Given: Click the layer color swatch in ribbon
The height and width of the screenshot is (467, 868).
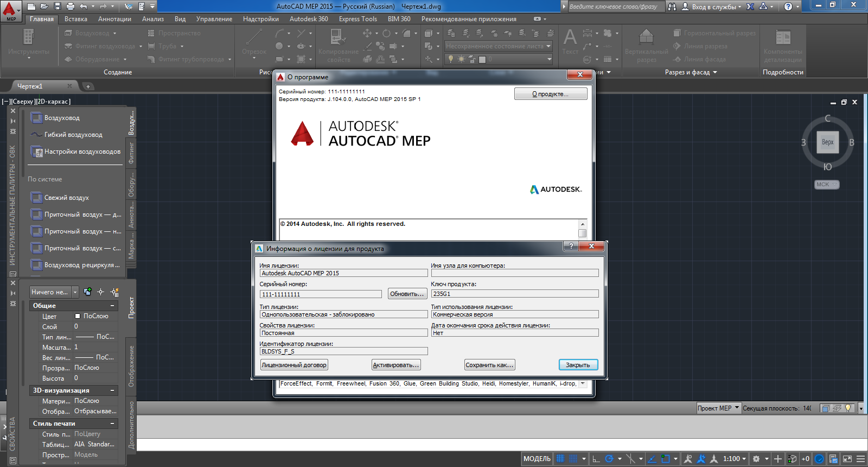Looking at the screenshot, I should (x=482, y=59).
